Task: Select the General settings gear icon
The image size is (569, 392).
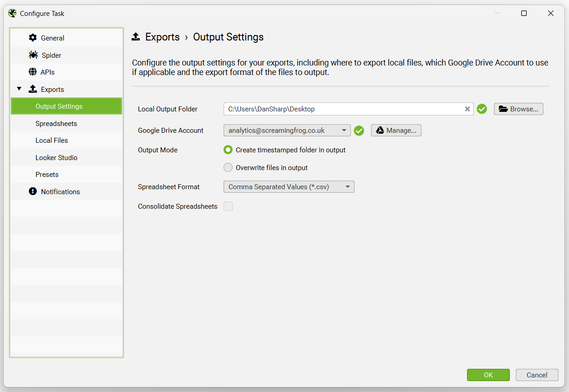Action: [33, 38]
